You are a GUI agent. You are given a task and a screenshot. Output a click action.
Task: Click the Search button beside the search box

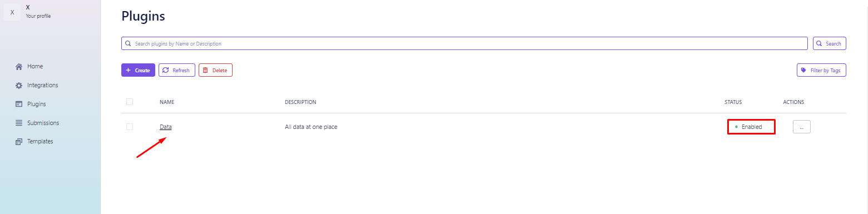[x=830, y=43]
